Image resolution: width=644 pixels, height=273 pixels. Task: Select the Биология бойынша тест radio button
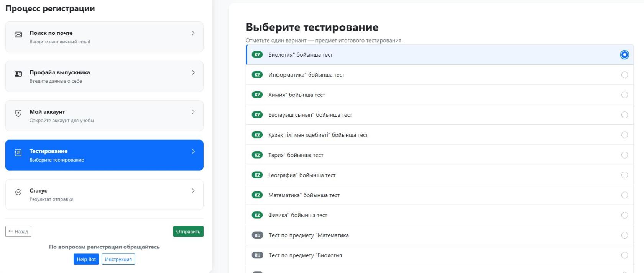tap(624, 55)
